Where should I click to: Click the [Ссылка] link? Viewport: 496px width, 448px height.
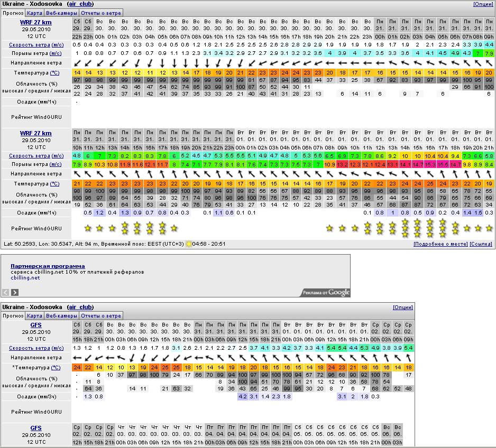coord(481,244)
